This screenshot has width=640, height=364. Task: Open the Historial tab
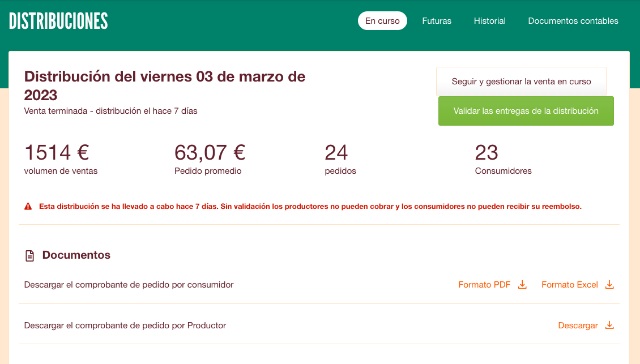[x=490, y=21]
